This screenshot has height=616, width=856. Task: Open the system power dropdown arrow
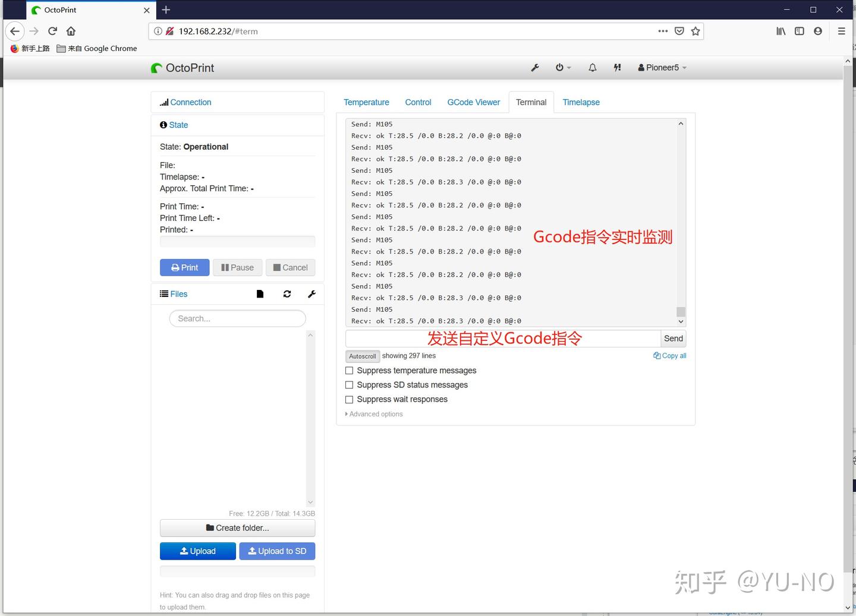(x=569, y=68)
